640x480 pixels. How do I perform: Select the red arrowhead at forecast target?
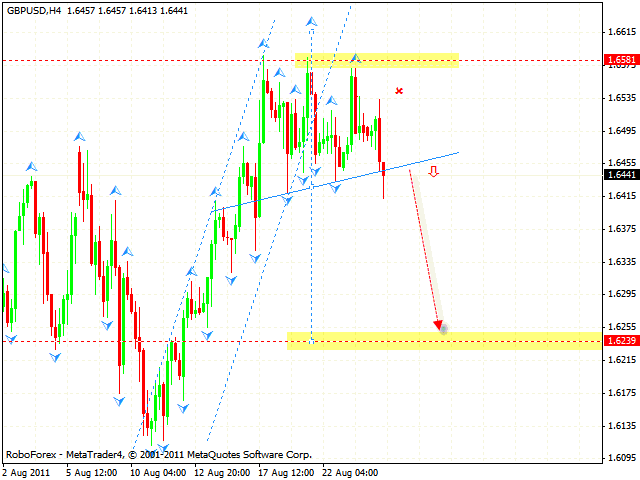tap(439, 325)
